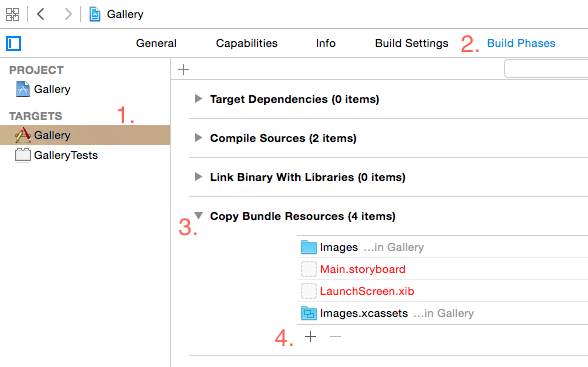This screenshot has height=367, width=588.
Task: Click Compile Sources (2 items) heading
Action: pyautogui.click(x=283, y=138)
